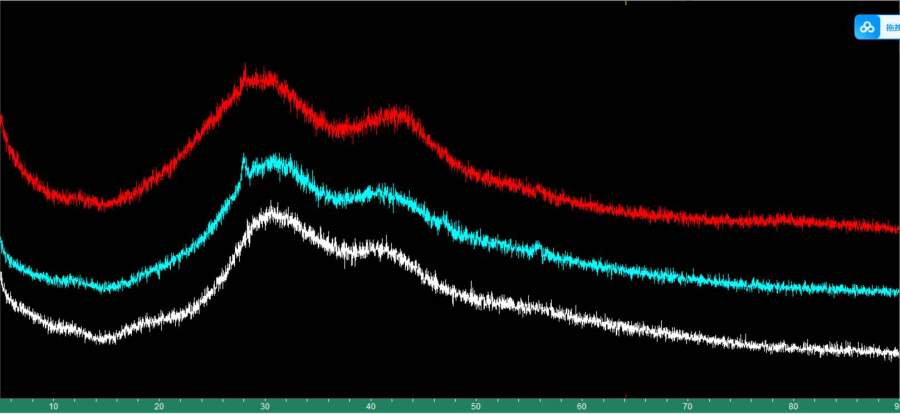Click the text label beside the cloud icon
The height and width of the screenshot is (414, 900).
coord(890,27)
